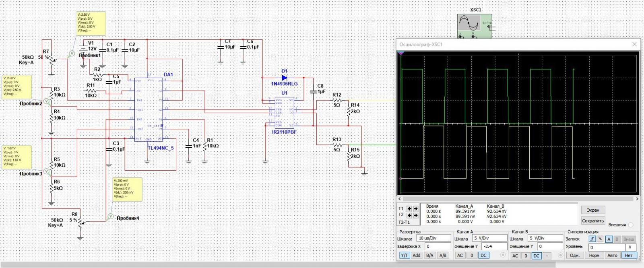The image size is (644, 268).
Task: Set trigger mode to Нет
Action: click(629, 256)
